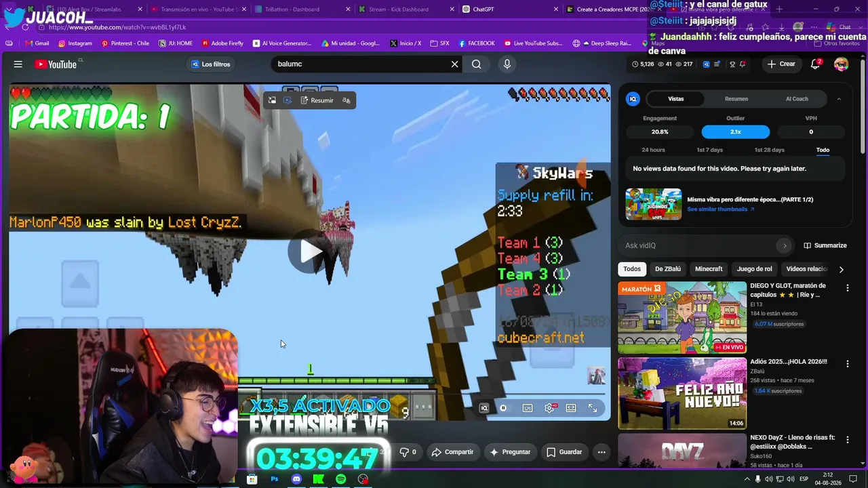Click the vidIQ icon in player controls

[x=484, y=408]
